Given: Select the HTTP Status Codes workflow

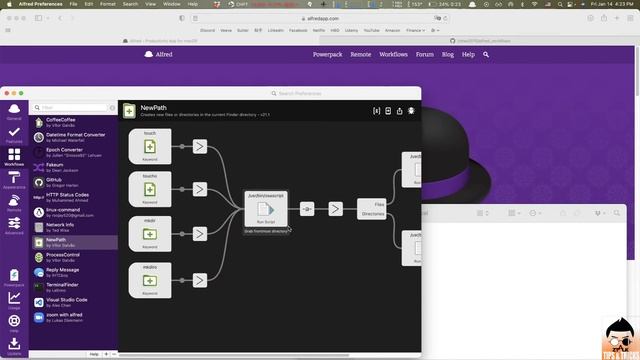Looking at the screenshot, I should click(x=75, y=197).
